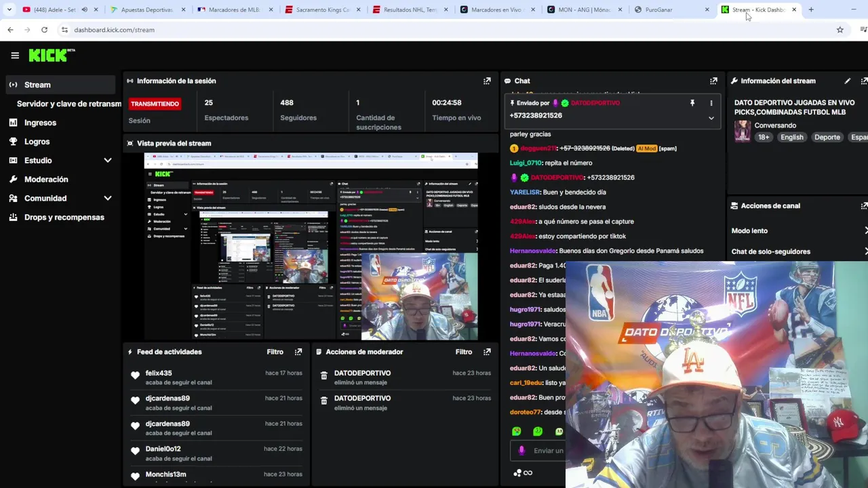Viewport: 868px width, 488px height.
Task: Select Stream in the sidebar
Action: pyautogui.click(x=61, y=85)
